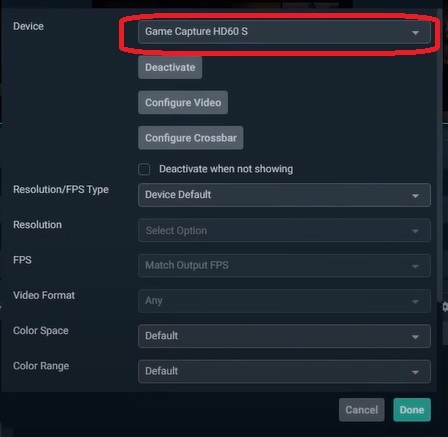Open the Color Range dropdown

click(284, 371)
